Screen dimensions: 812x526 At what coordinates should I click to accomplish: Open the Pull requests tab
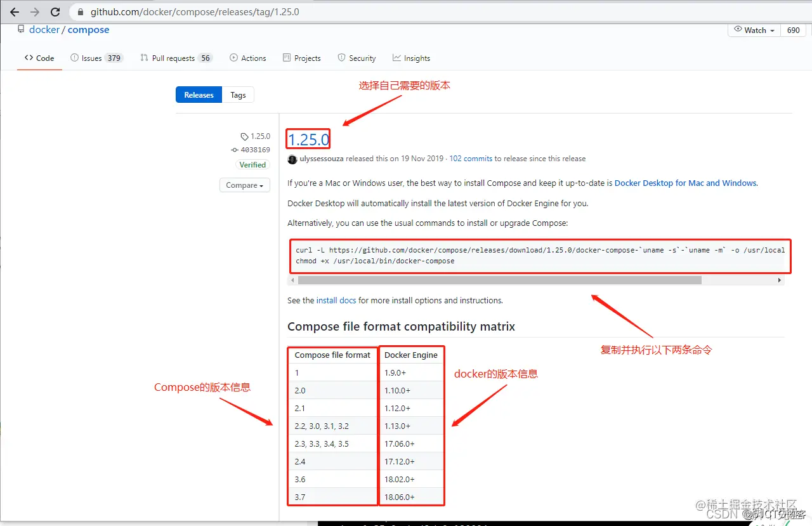[x=176, y=58]
